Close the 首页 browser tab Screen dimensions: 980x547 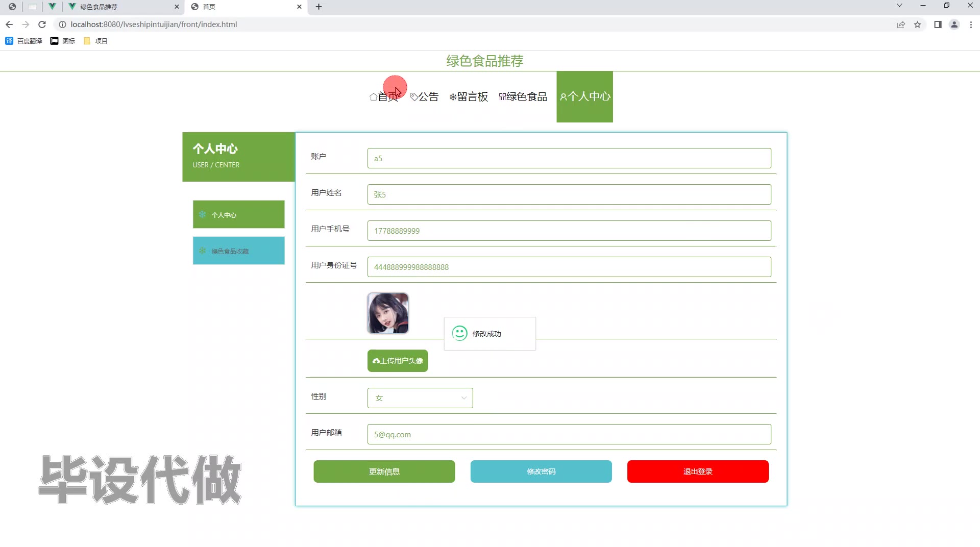coord(299,7)
